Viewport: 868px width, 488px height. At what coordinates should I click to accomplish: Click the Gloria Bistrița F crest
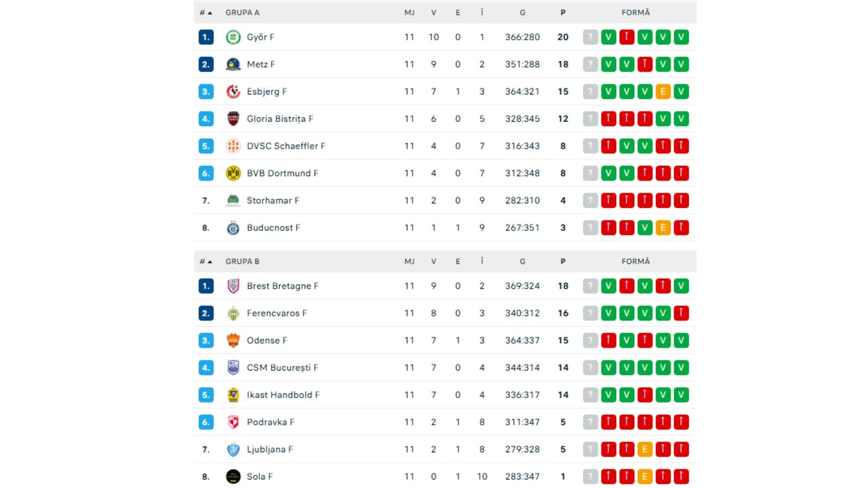[x=233, y=119]
